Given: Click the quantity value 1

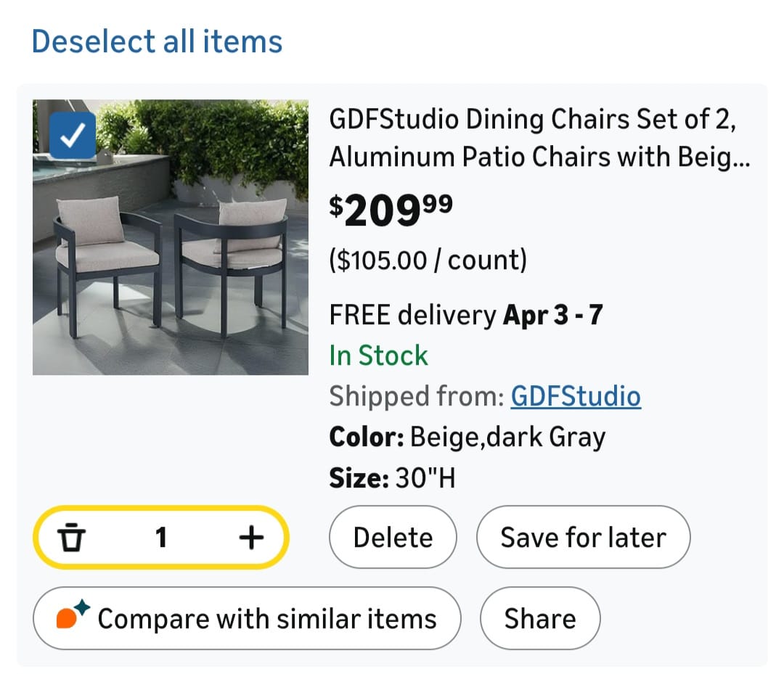Looking at the screenshot, I should click(x=161, y=538).
